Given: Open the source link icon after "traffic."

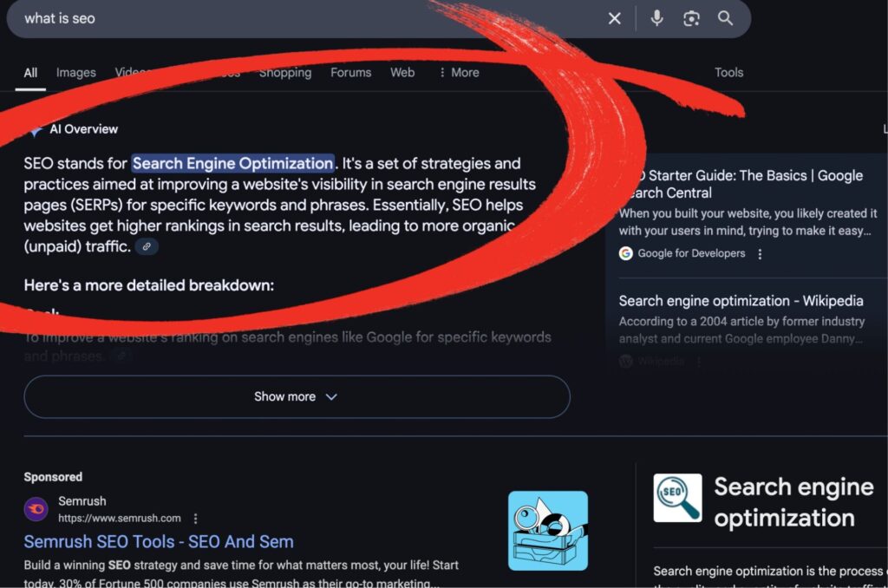Looking at the screenshot, I should tap(147, 246).
